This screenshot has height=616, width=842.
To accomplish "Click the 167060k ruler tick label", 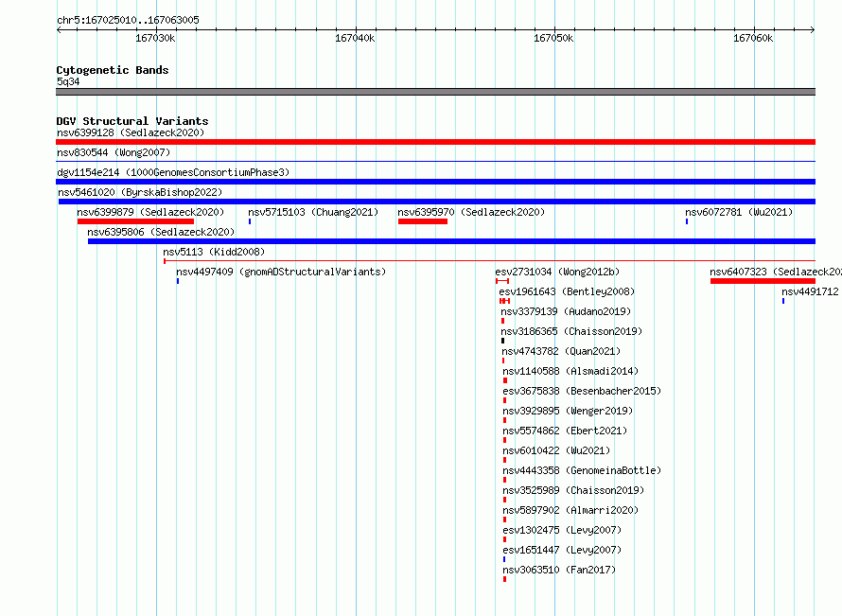I will point(753,38).
